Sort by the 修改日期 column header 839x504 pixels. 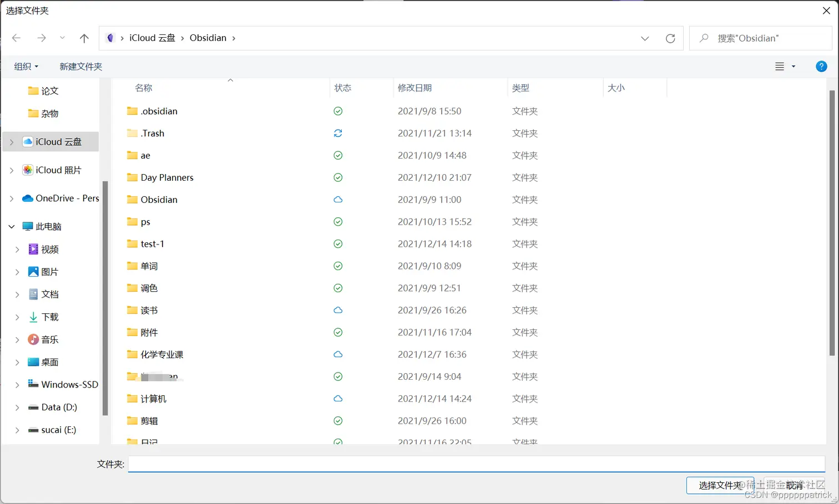415,88
